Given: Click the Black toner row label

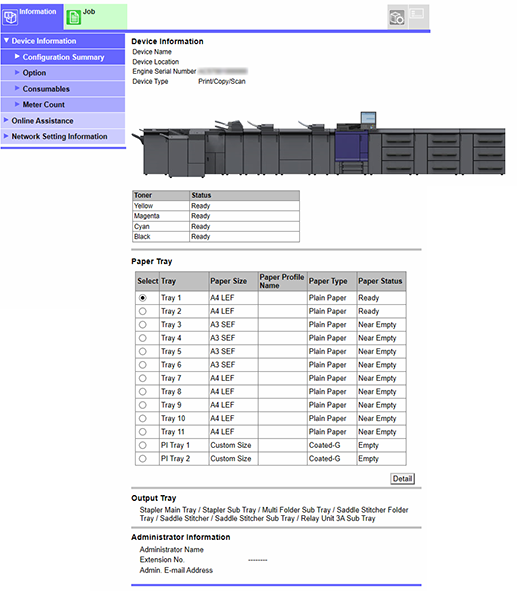Looking at the screenshot, I should tap(142, 237).
